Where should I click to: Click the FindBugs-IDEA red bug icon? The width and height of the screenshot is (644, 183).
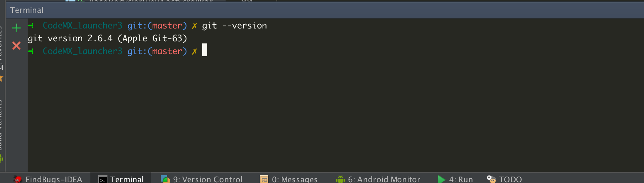tap(17, 179)
